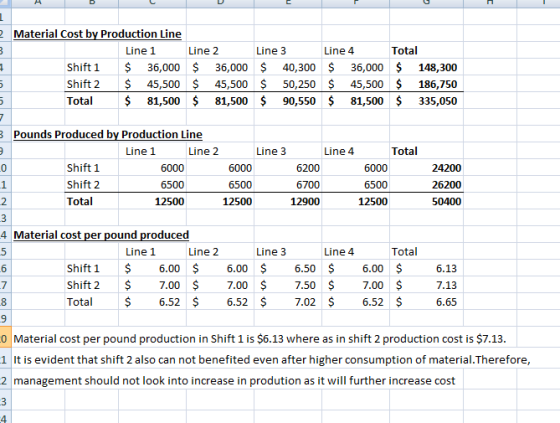The image size is (560, 423).
Task: Select the note starting "Material cost per pound production"
Action: (x=260, y=339)
